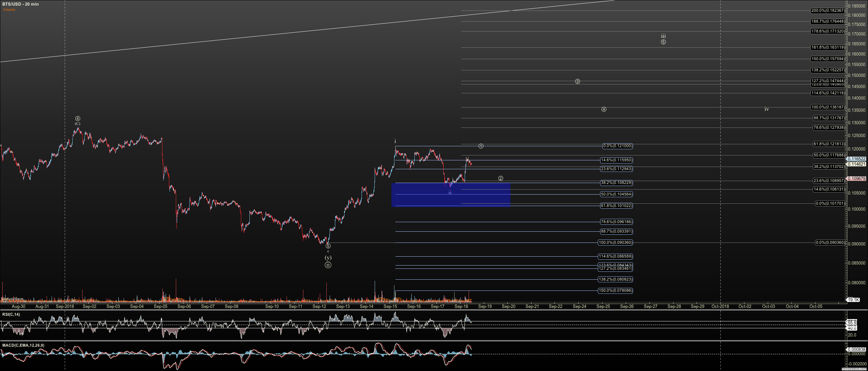Image resolution: width=868 pixels, height=371 pixels.
Task: Select the 61.8%(0.101022) Fibonacci retracement label
Action: [616, 206]
